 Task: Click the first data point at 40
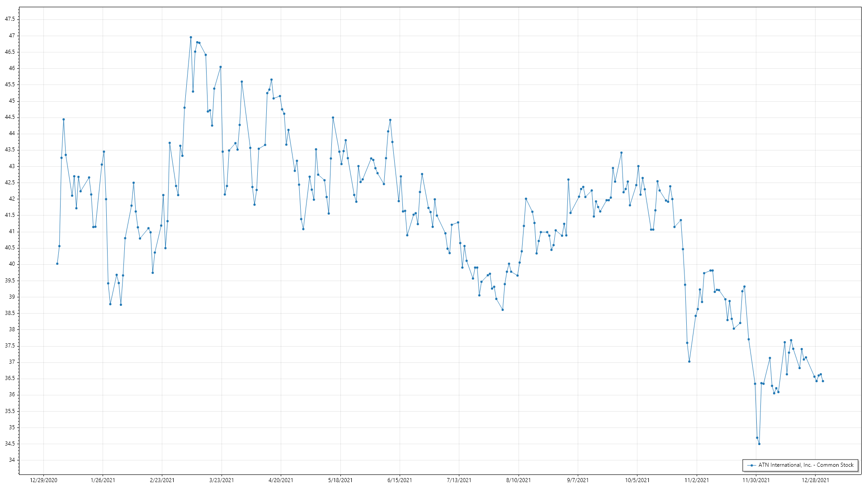click(57, 264)
